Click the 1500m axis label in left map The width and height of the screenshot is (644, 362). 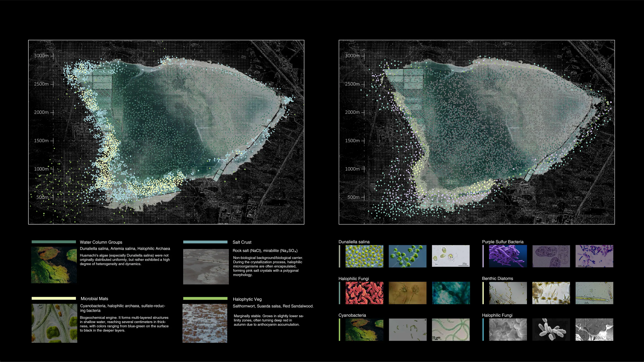[41, 141]
